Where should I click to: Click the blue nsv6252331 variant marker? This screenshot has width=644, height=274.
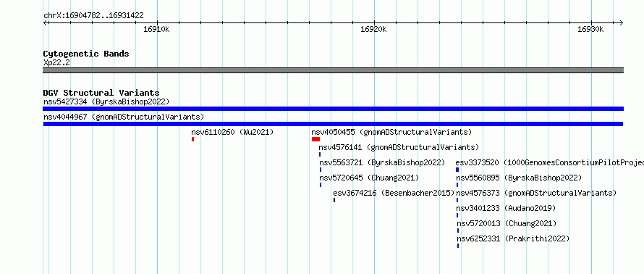click(458, 246)
